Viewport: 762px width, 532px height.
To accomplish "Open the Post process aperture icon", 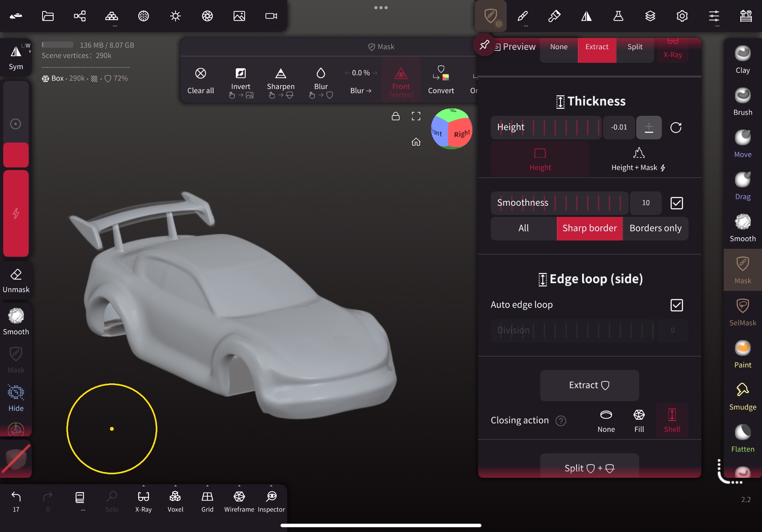I will point(207,16).
